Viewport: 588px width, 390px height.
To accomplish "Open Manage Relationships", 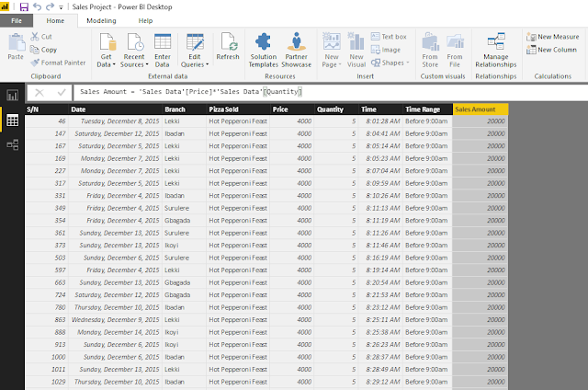I will click(x=496, y=51).
